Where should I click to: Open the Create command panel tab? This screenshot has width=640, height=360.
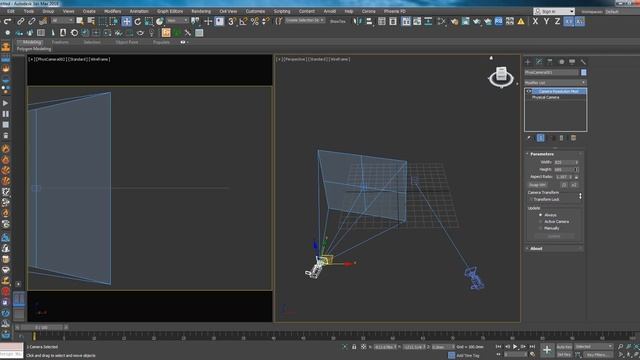pyautogui.click(x=528, y=62)
